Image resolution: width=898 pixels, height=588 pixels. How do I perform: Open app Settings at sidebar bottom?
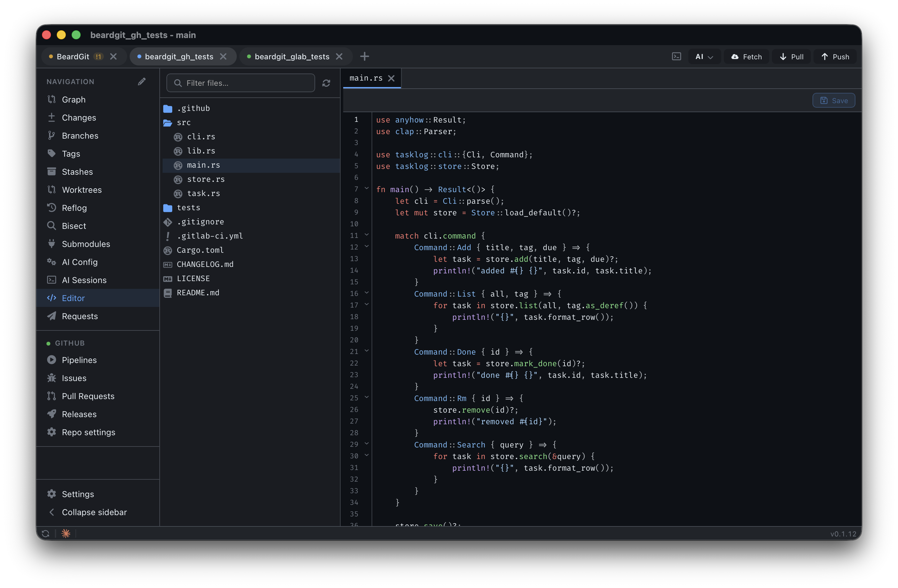97,495
